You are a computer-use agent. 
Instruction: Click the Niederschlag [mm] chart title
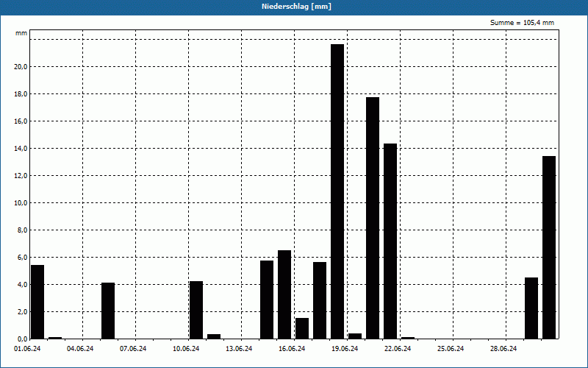(296, 7)
